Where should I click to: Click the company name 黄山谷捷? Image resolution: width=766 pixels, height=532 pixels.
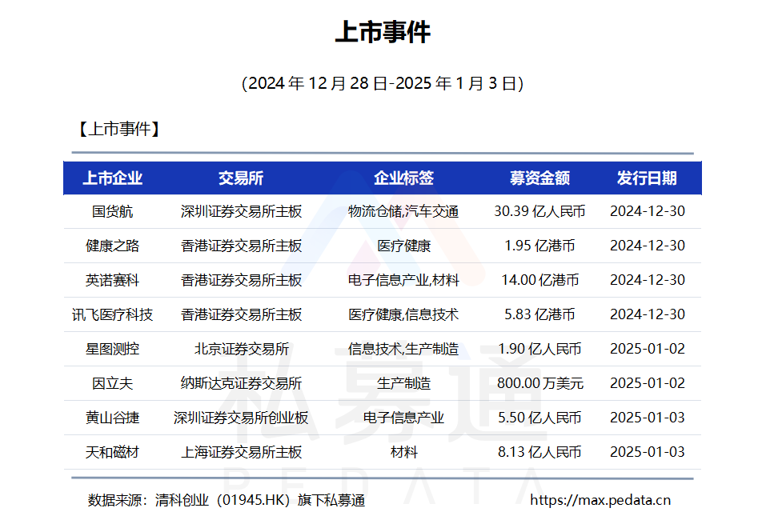[x=112, y=418]
